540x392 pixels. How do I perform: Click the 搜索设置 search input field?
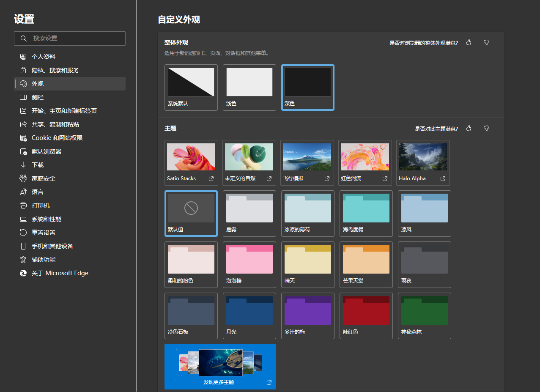tap(76, 38)
